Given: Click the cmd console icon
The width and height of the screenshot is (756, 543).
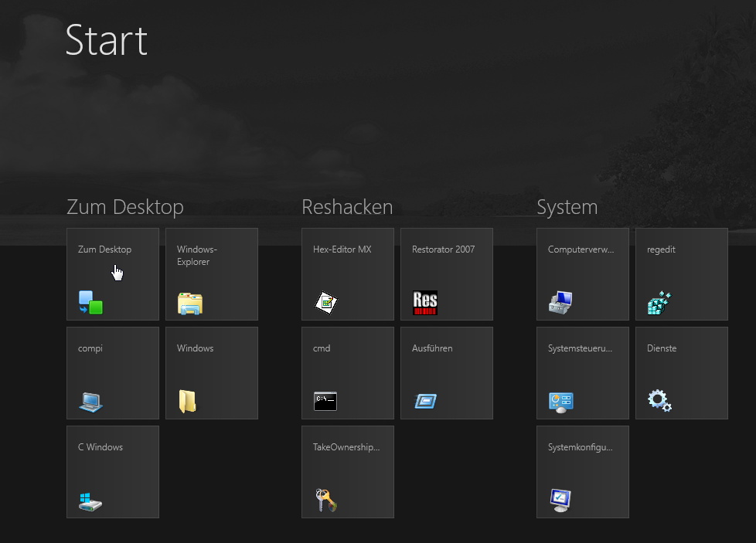Looking at the screenshot, I should tap(325, 402).
